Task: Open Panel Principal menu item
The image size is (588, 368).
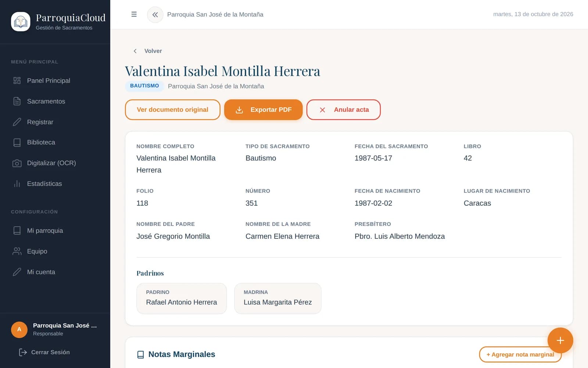Action: point(55,81)
